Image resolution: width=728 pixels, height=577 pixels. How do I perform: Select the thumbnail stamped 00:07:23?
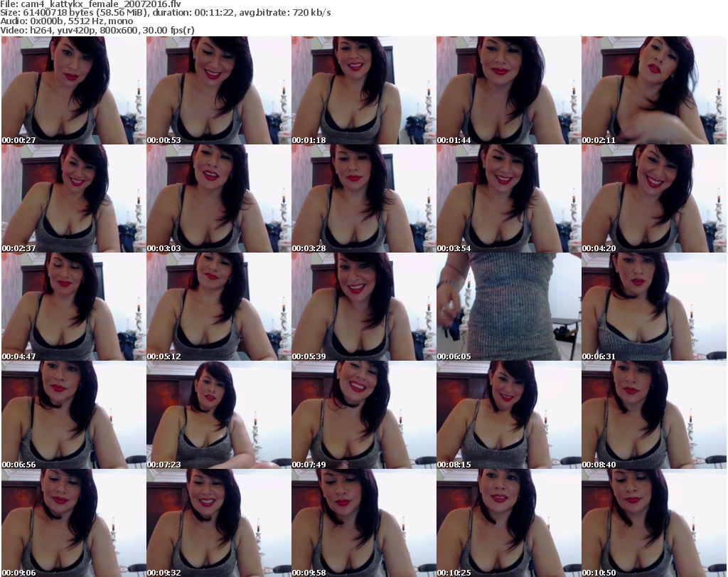pos(219,415)
